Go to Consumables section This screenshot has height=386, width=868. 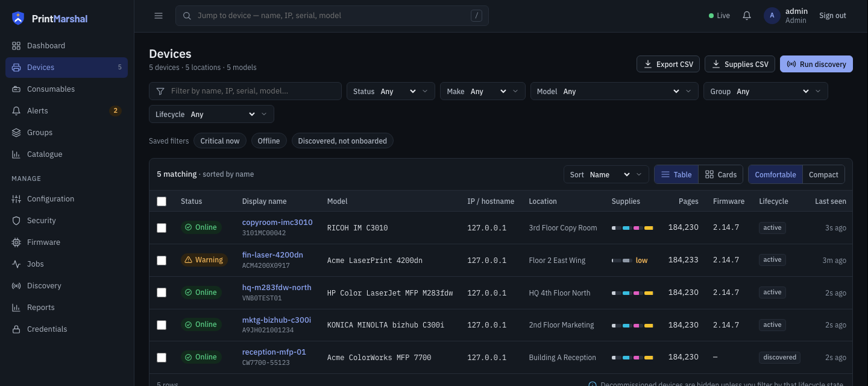[x=66, y=89]
